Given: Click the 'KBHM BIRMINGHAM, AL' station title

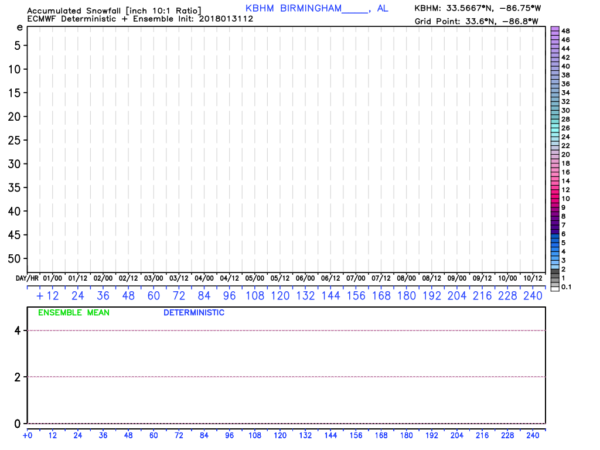Looking at the screenshot, I should click(x=316, y=8).
